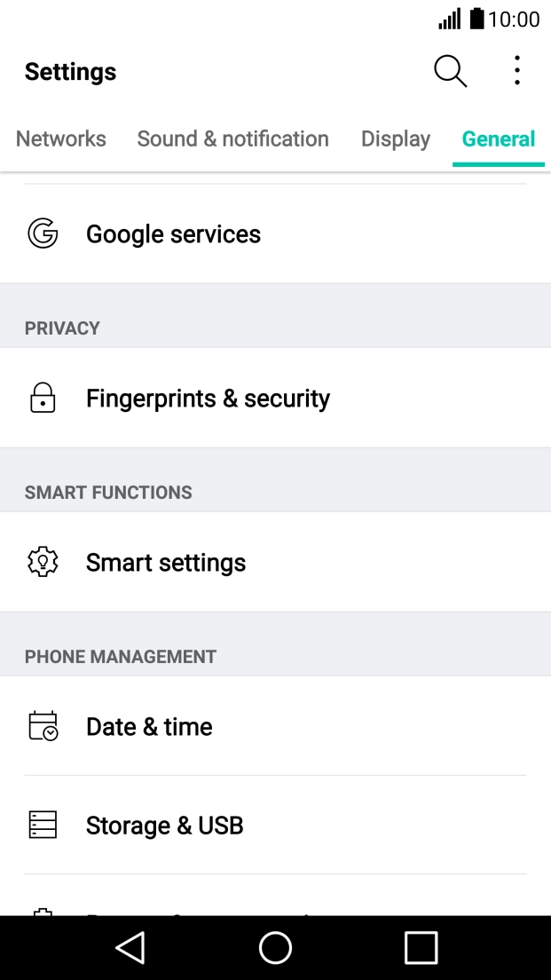This screenshot has width=551, height=980.
Task: Open the Sound & notification tab
Action: click(x=232, y=138)
